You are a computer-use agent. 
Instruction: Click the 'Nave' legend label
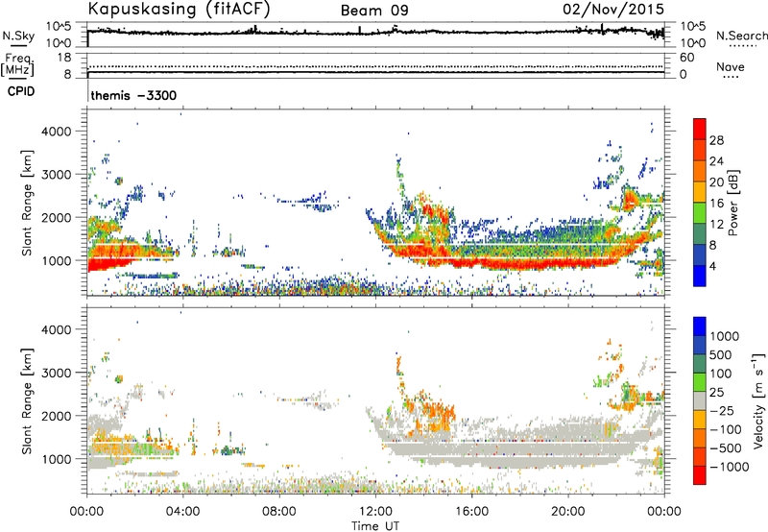click(731, 66)
